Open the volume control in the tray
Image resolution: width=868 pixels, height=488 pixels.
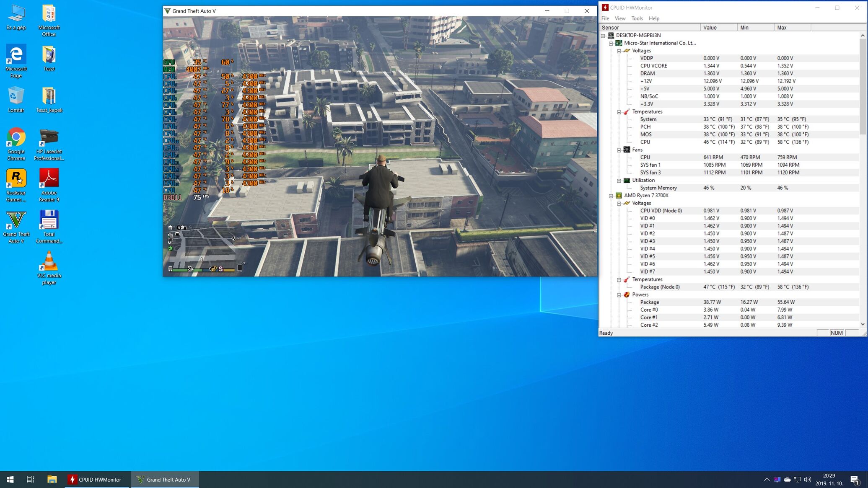tap(807, 479)
